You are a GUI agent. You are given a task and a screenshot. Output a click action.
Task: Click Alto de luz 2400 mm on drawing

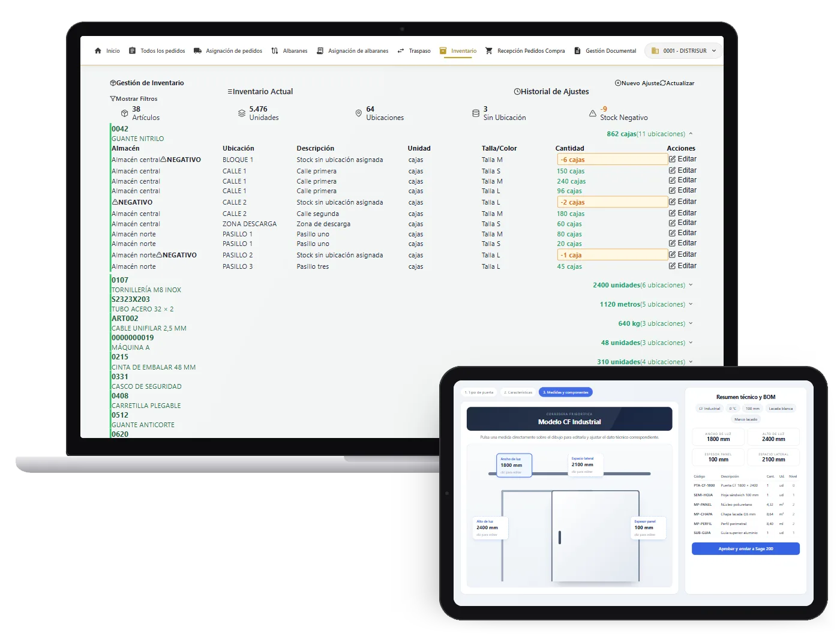point(490,528)
